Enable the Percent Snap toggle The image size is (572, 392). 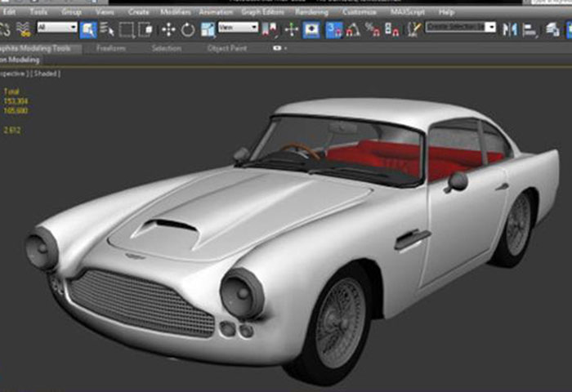(373, 29)
